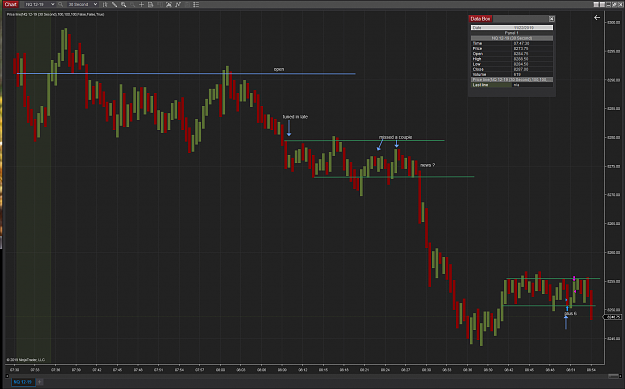
Task: Click the Data Box title label
Action: (480, 19)
